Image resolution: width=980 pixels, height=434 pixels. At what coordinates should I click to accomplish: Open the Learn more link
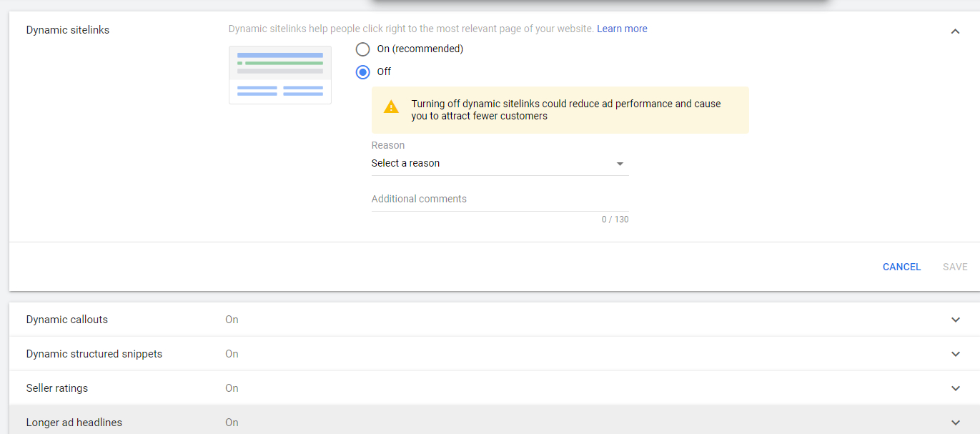tap(622, 29)
